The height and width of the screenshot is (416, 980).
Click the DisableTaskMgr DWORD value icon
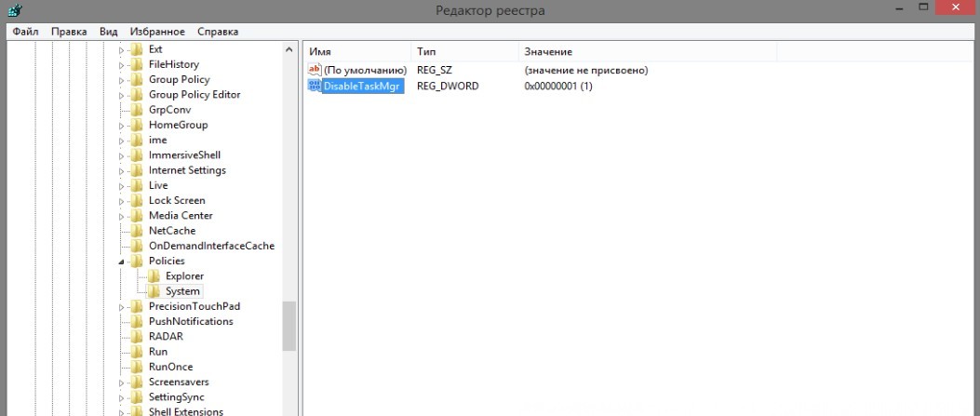pos(315,86)
